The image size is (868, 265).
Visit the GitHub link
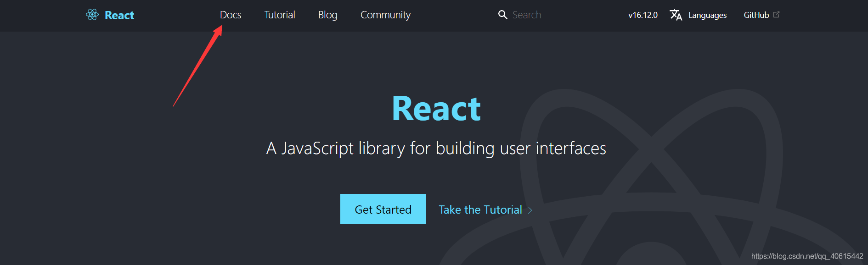(756, 15)
